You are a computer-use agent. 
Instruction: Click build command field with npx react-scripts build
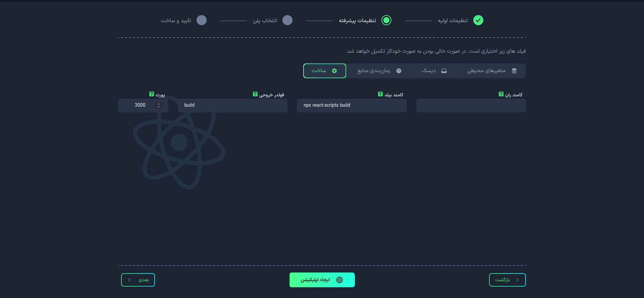(x=352, y=105)
